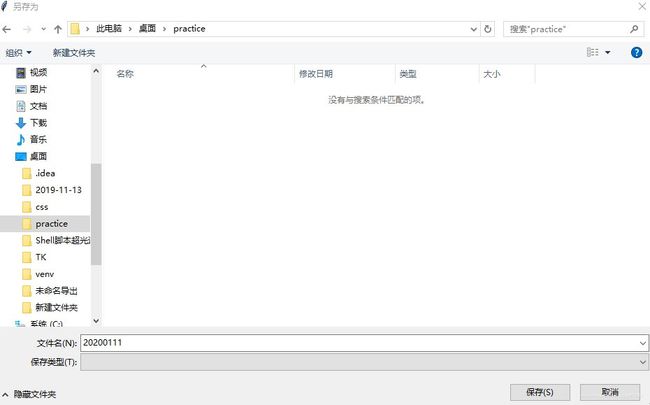Open the view options dropdown arrow
The width and height of the screenshot is (650, 405).
click(x=608, y=52)
